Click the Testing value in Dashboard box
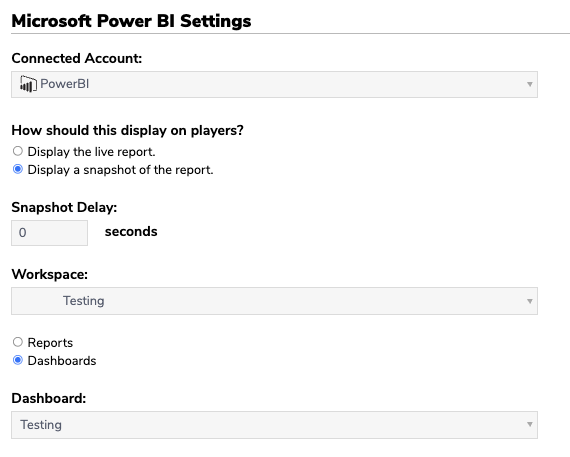Image resolution: width=570 pixels, height=457 pixels. click(41, 425)
